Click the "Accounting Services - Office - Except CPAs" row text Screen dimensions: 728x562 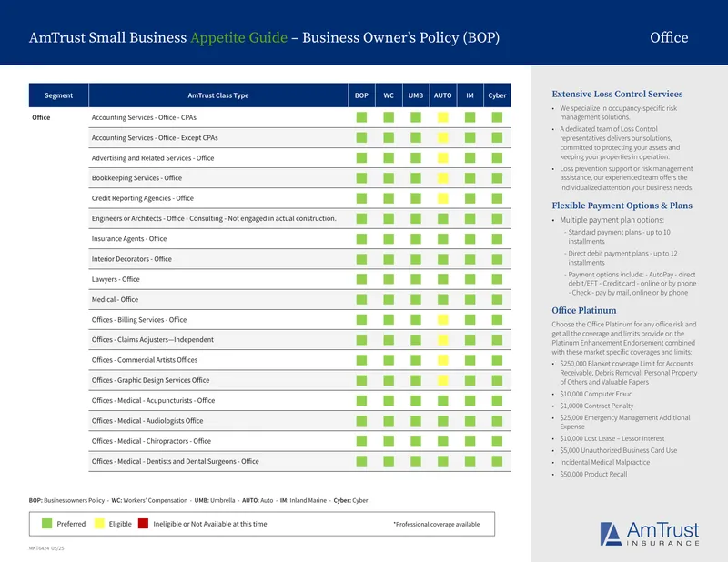coord(155,138)
